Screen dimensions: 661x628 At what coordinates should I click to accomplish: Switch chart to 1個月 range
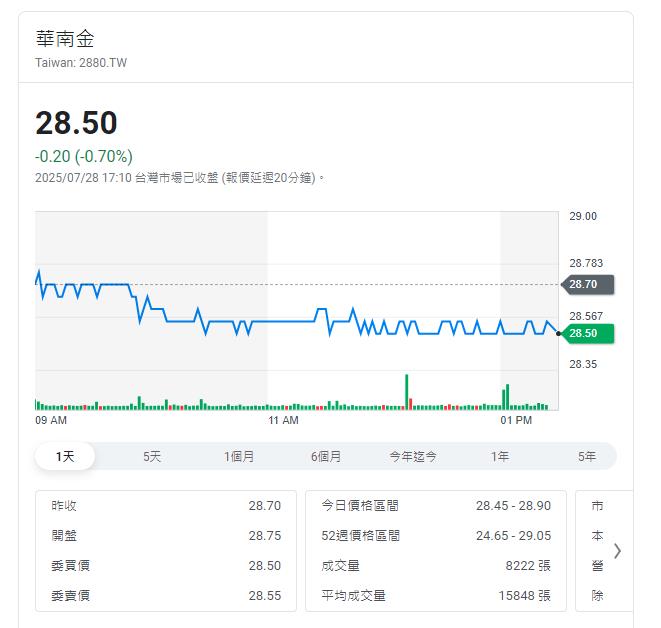239,456
